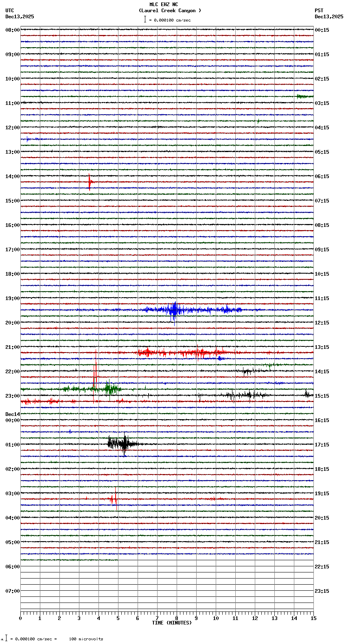Click the green burst at end of 10:45 trace
Image resolution: width=346 pixels, height=644 pixels.
(x=304, y=96)
